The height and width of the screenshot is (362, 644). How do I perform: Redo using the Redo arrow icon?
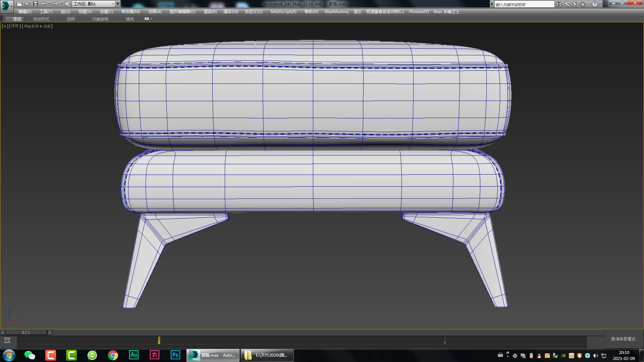click(x=55, y=4)
